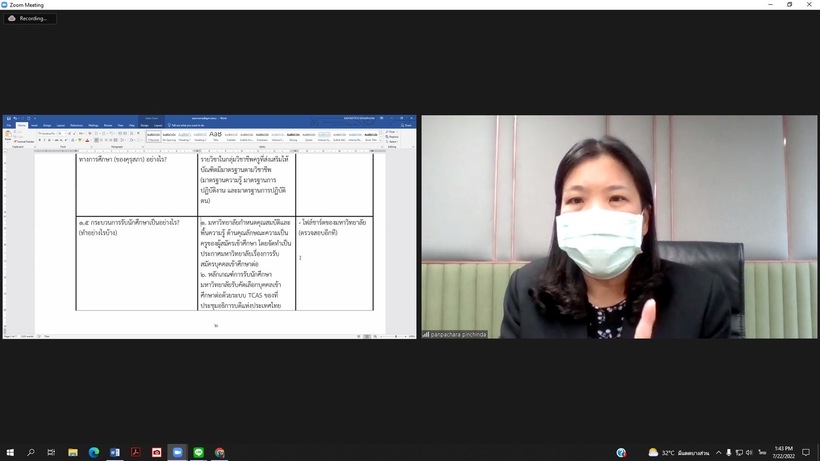The width and height of the screenshot is (820, 461).
Task: Toggle align left in Word's Paragraph group
Action: [97, 140]
